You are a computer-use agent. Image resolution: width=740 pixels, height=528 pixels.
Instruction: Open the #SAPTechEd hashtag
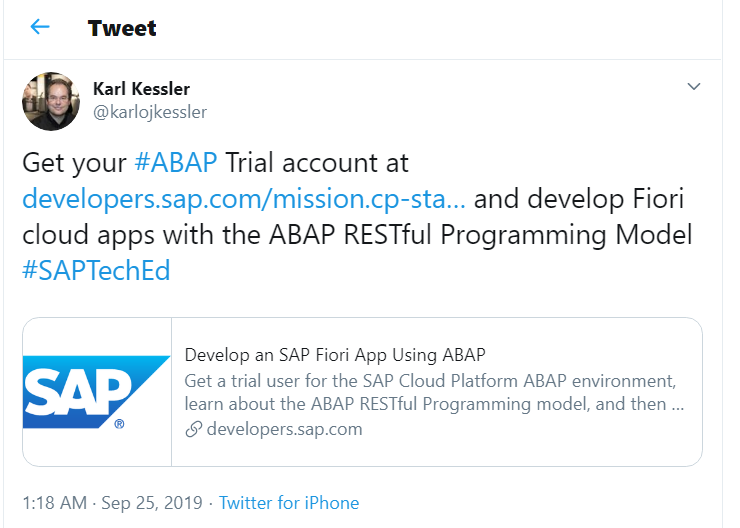pos(96,271)
